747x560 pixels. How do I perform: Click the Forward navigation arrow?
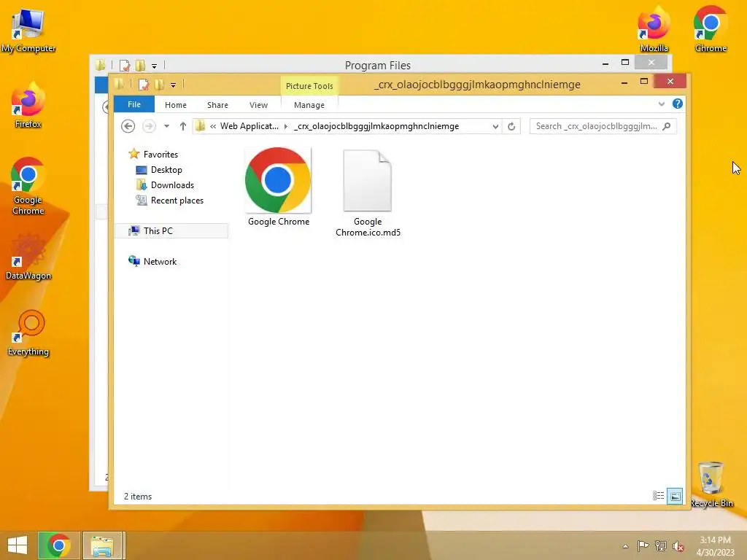tap(149, 126)
